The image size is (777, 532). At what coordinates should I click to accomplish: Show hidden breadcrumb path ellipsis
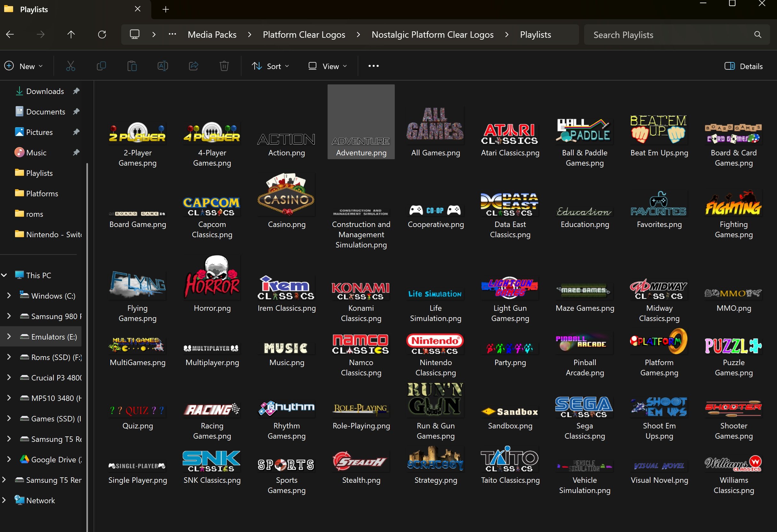[x=172, y=34]
